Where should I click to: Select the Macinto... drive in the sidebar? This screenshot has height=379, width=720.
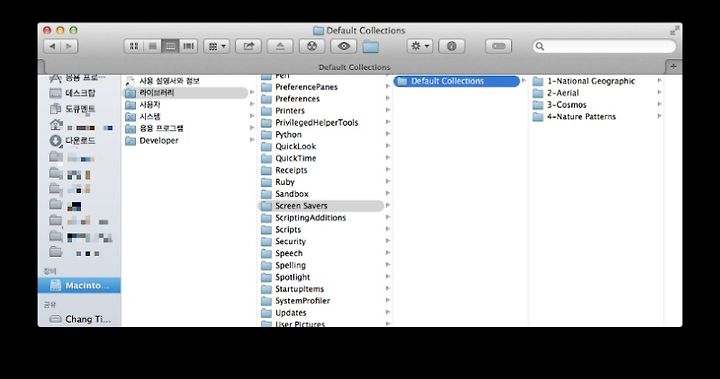(79, 285)
